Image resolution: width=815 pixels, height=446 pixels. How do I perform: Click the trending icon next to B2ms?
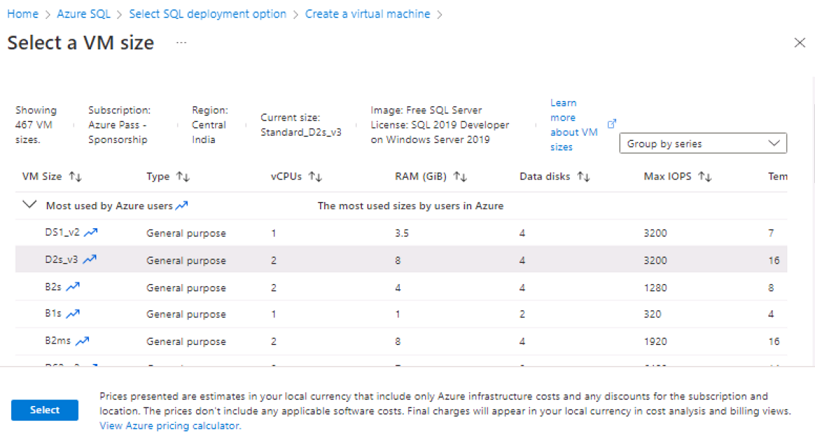[x=82, y=340]
